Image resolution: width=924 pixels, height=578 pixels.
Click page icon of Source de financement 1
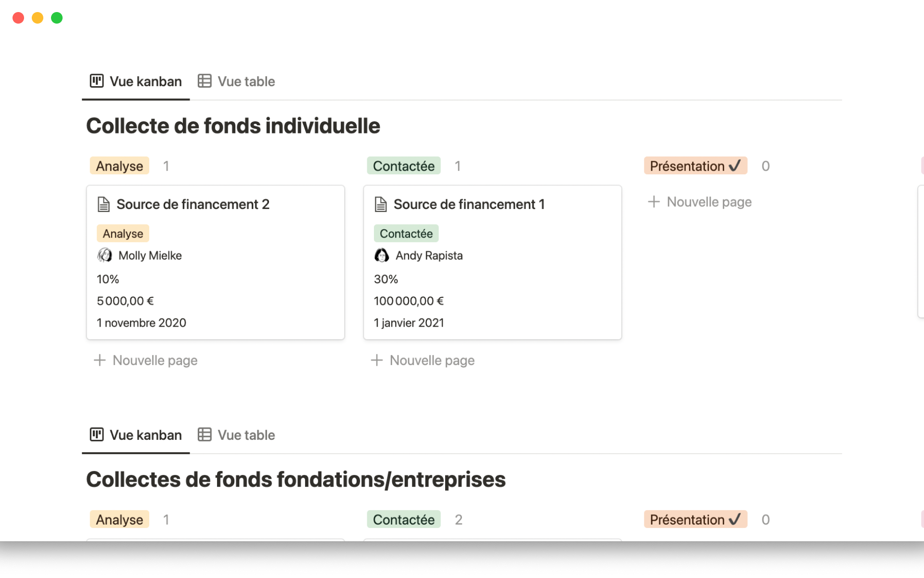click(381, 204)
